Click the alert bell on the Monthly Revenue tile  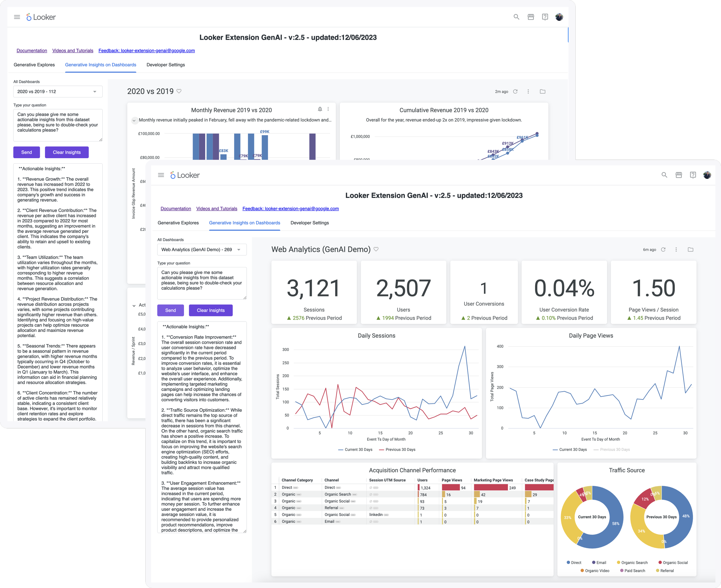pyautogui.click(x=319, y=109)
